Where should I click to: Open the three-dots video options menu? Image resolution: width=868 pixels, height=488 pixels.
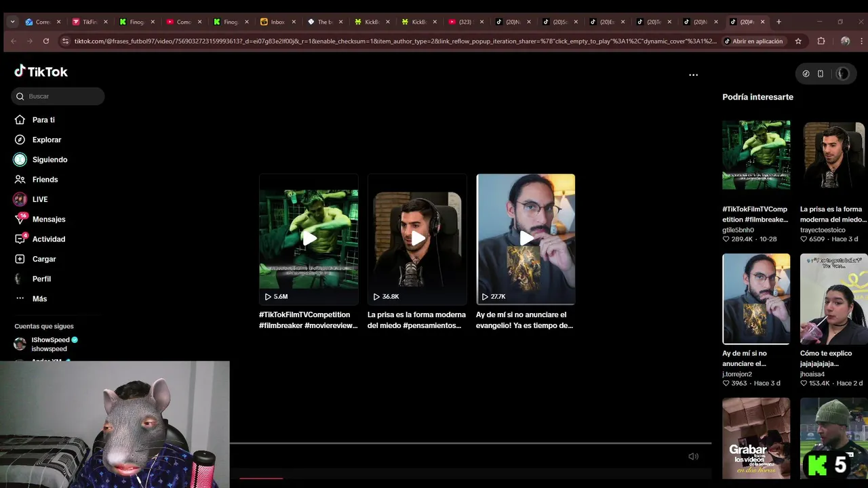[x=693, y=75]
